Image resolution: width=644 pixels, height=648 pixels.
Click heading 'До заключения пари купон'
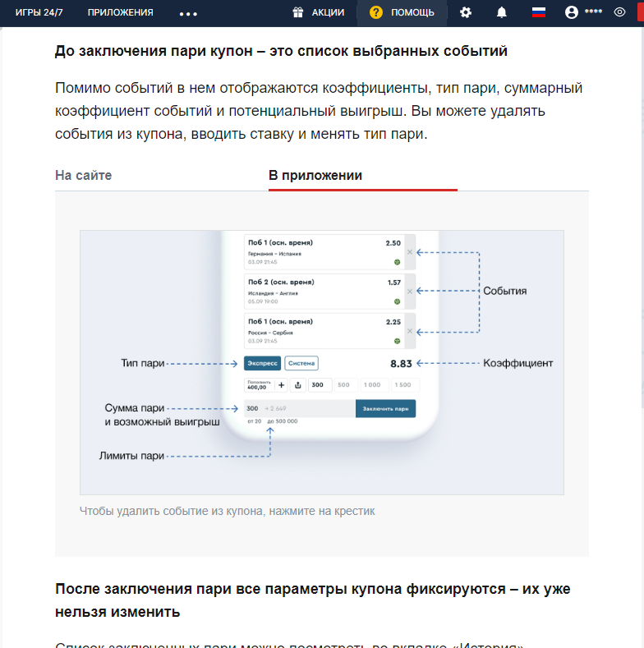[281, 51]
